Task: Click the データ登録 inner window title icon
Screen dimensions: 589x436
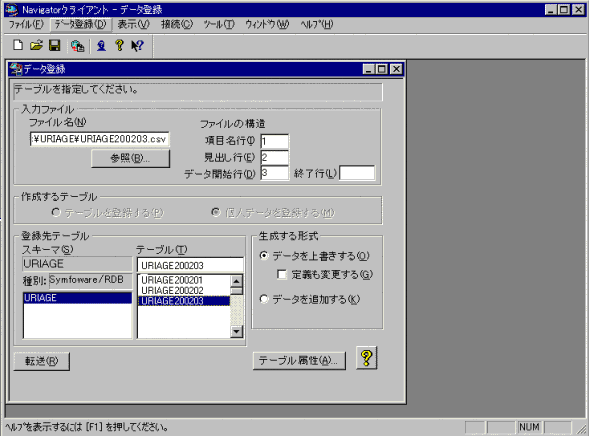Action: 16,69
